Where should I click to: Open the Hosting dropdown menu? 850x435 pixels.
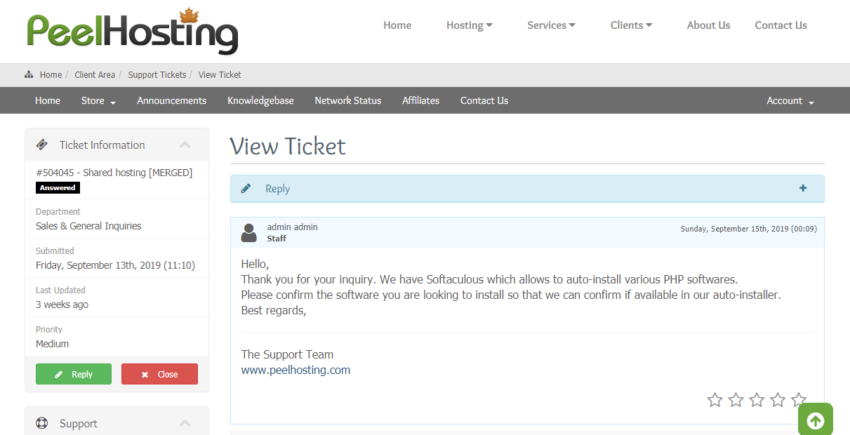[469, 25]
